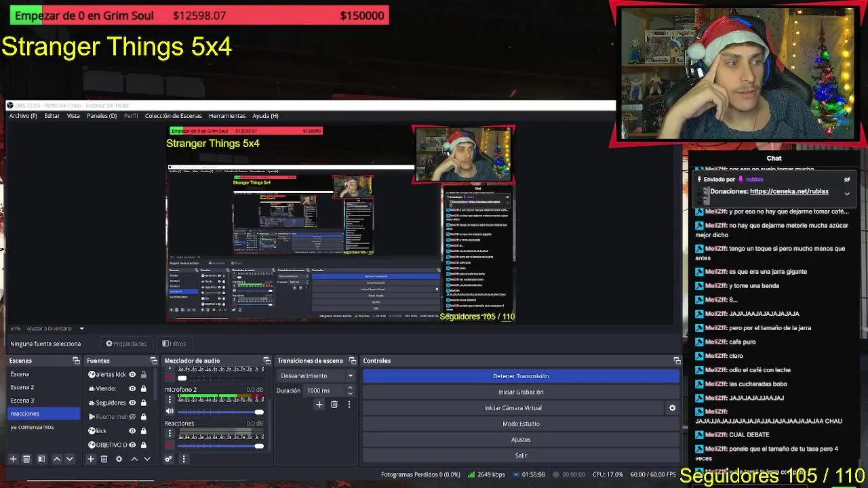Viewport: 868px width, 488px height.
Task: Click the Duración 1000 ms field
Action: click(325, 390)
